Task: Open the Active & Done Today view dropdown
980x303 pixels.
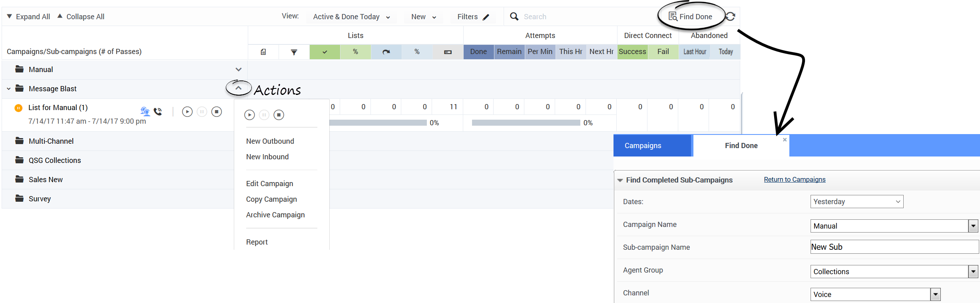Action: pyautogui.click(x=351, y=17)
